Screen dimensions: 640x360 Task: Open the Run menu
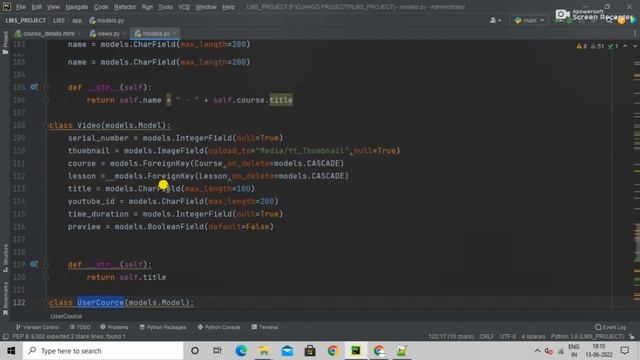(147, 7)
